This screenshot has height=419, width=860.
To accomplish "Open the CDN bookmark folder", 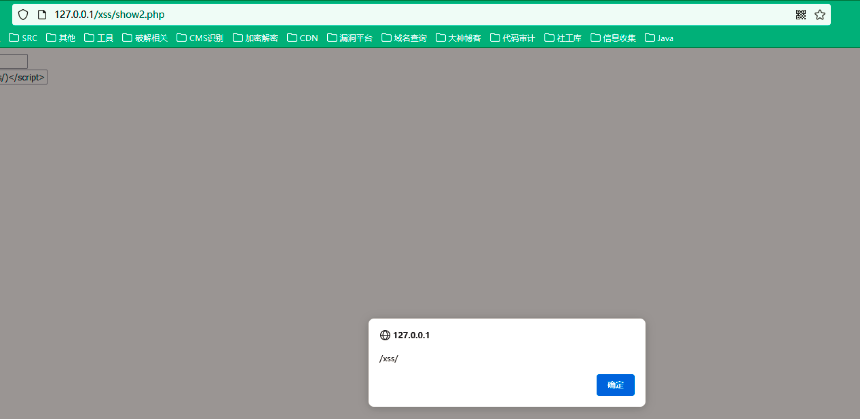I will 302,38.
